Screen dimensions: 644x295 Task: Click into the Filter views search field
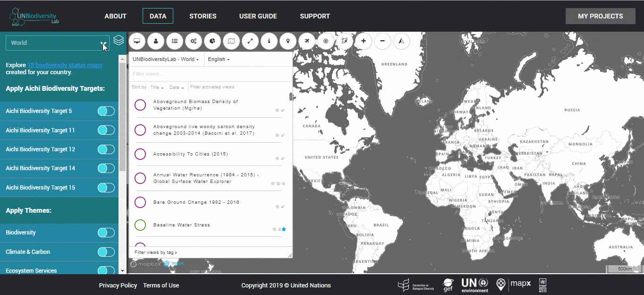pyautogui.click(x=210, y=74)
